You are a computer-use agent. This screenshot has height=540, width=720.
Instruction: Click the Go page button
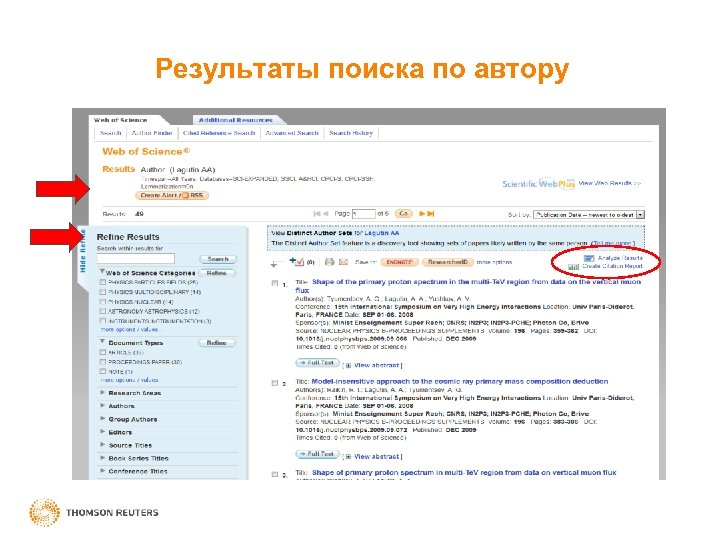404,214
